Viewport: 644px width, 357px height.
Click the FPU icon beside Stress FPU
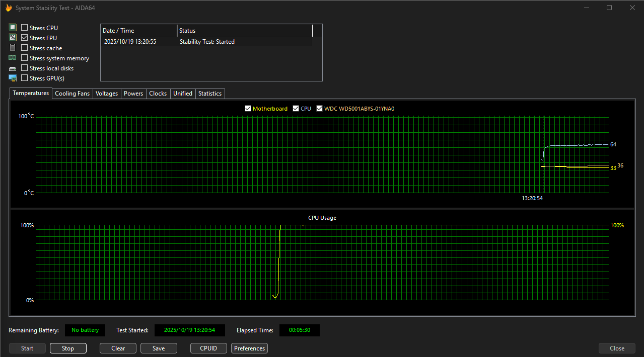[x=13, y=38]
